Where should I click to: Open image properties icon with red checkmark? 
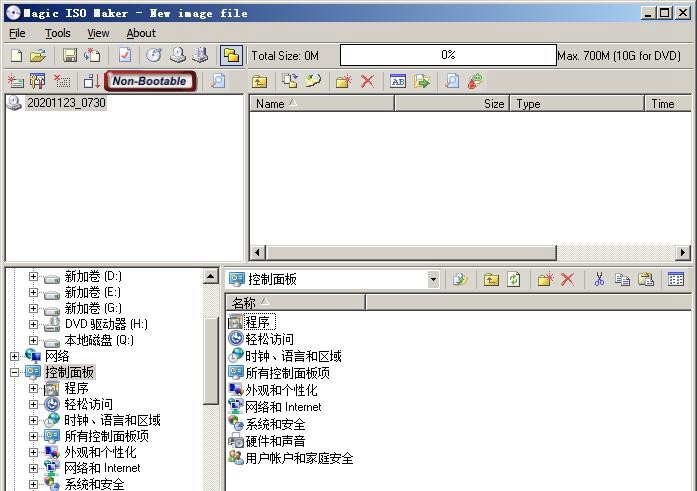[x=125, y=56]
